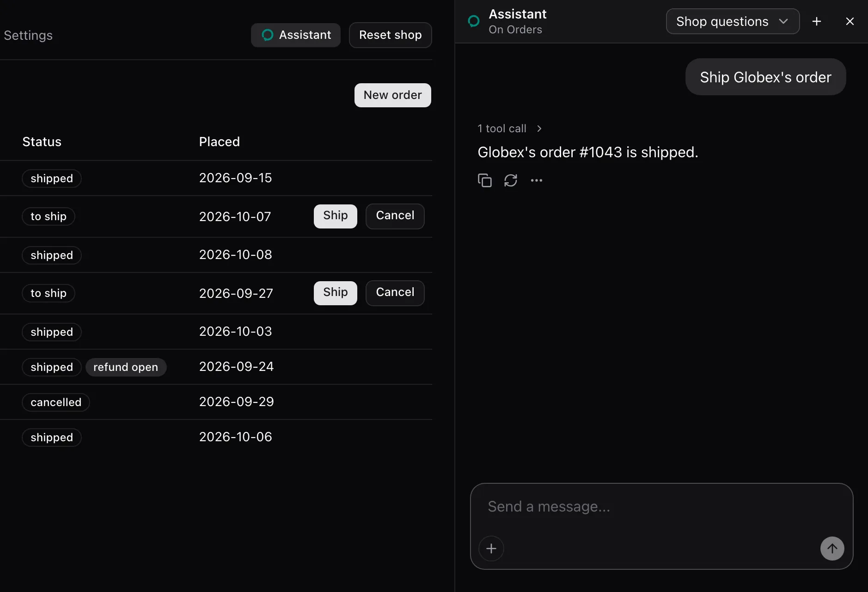Copy the assistant's response
This screenshot has height=592, width=868.
(484, 180)
